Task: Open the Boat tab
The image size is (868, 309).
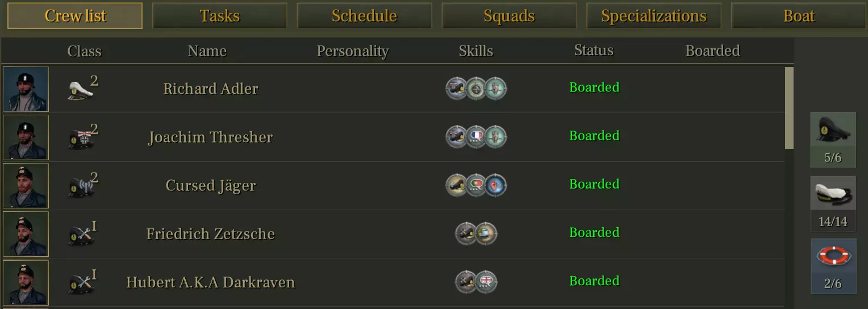Action: [x=799, y=16]
